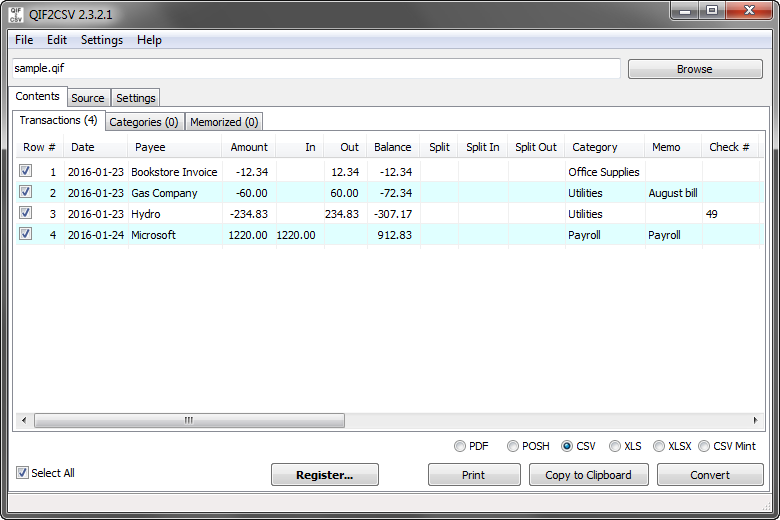Click Copy to Clipboard
Screen dimensions: 780x520
[588, 475]
